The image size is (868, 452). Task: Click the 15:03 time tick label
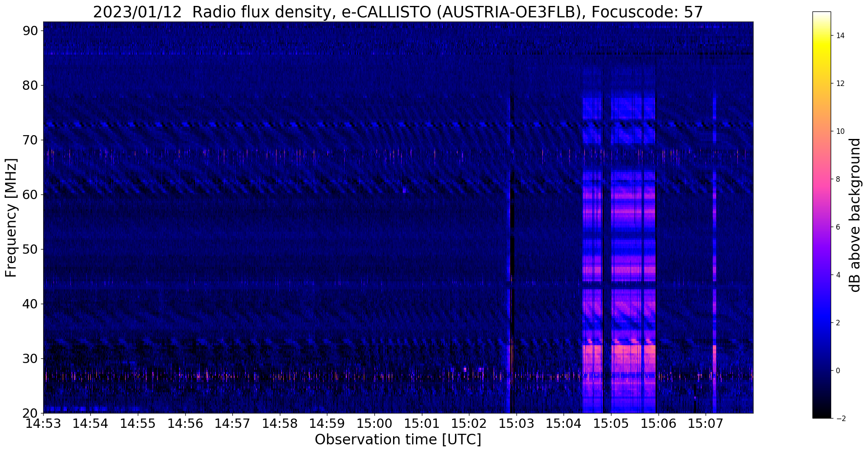coord(516,423)
